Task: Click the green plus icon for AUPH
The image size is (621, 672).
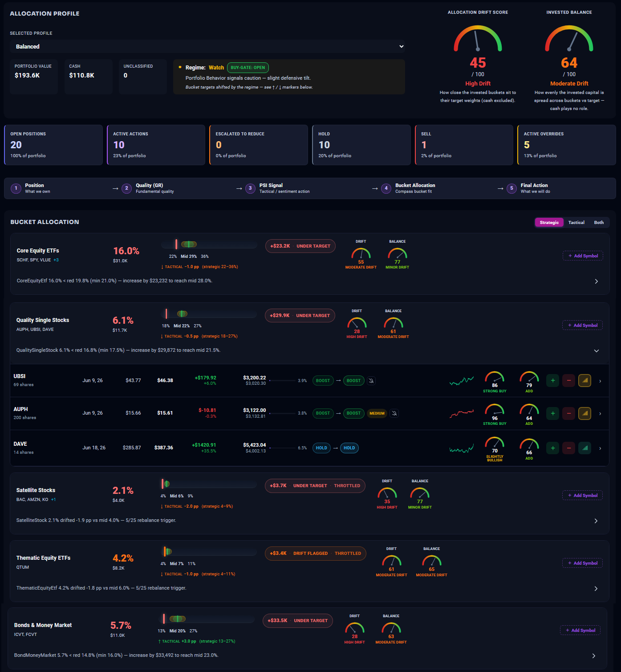Action: 552,413
